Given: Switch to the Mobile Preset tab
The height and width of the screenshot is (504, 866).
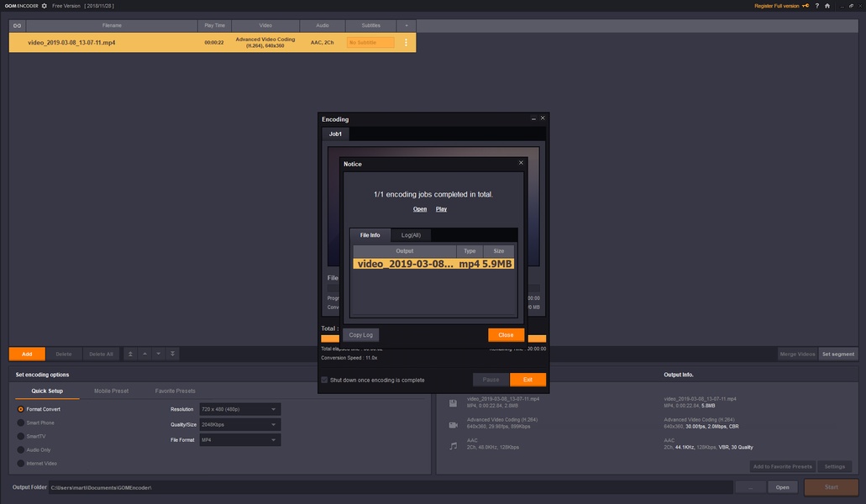Looking at the screenshot, I should tap(111, 391).
